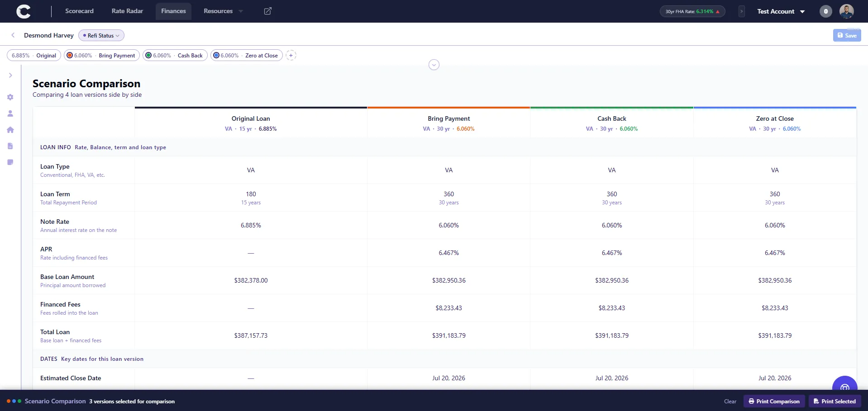Image resolution: width=868 pixels, height=411 pixels.
Task: Click the Zero at Close column header
Action: click(x=775, y=123)
